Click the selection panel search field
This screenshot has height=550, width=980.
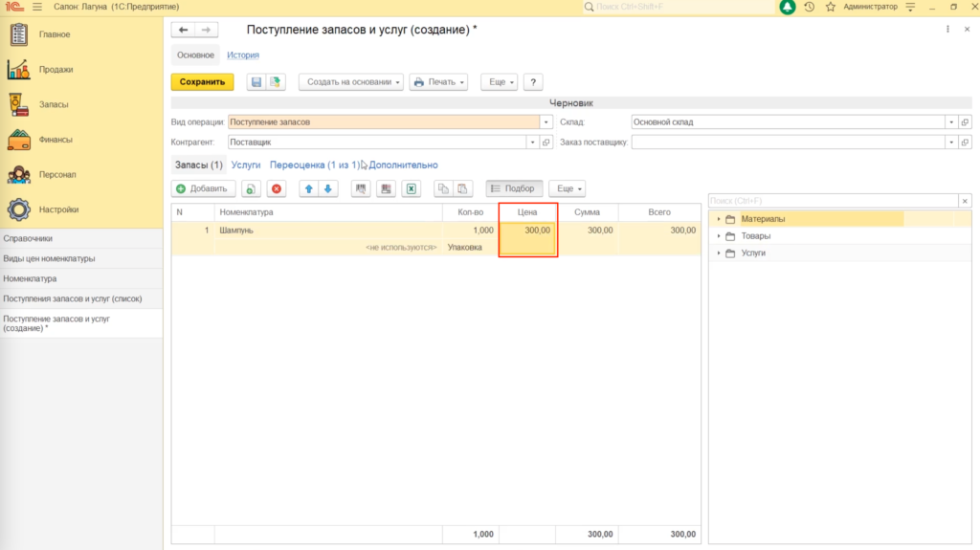(834, 201)
